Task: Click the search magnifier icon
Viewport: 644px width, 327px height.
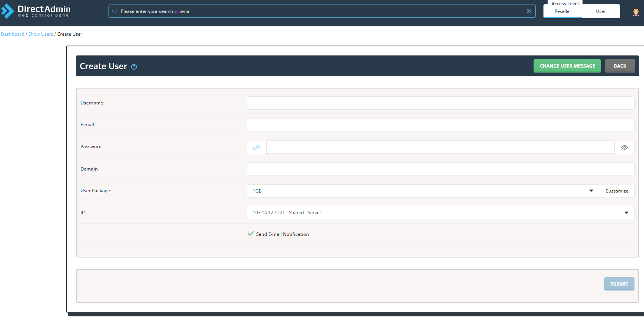Action: (115, 11)
